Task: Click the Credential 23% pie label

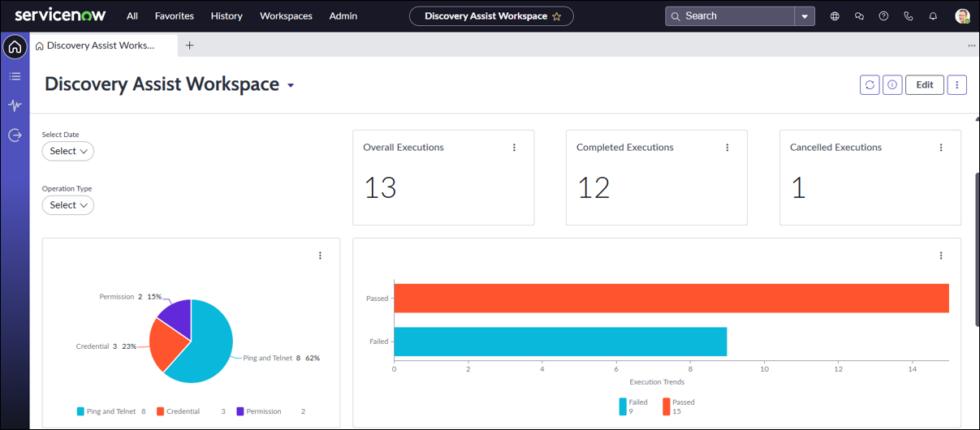Action: point(106,346)
